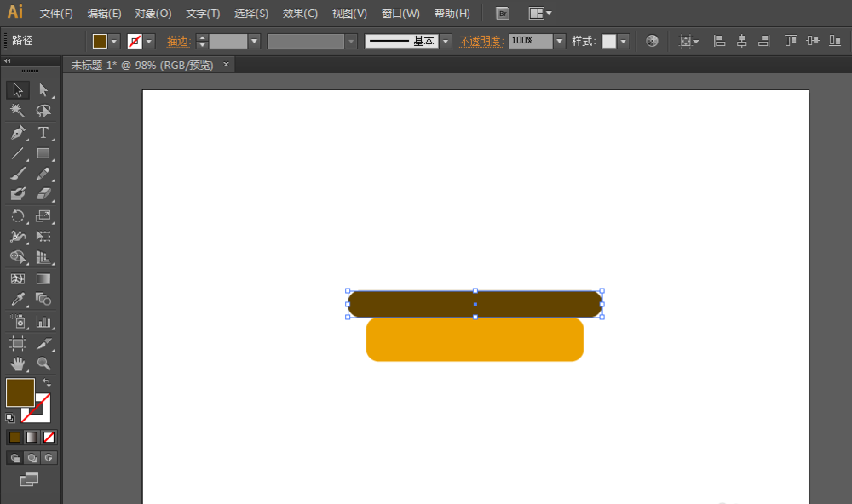
Task: Select the Line Segment tool
Action: (17, 153)
